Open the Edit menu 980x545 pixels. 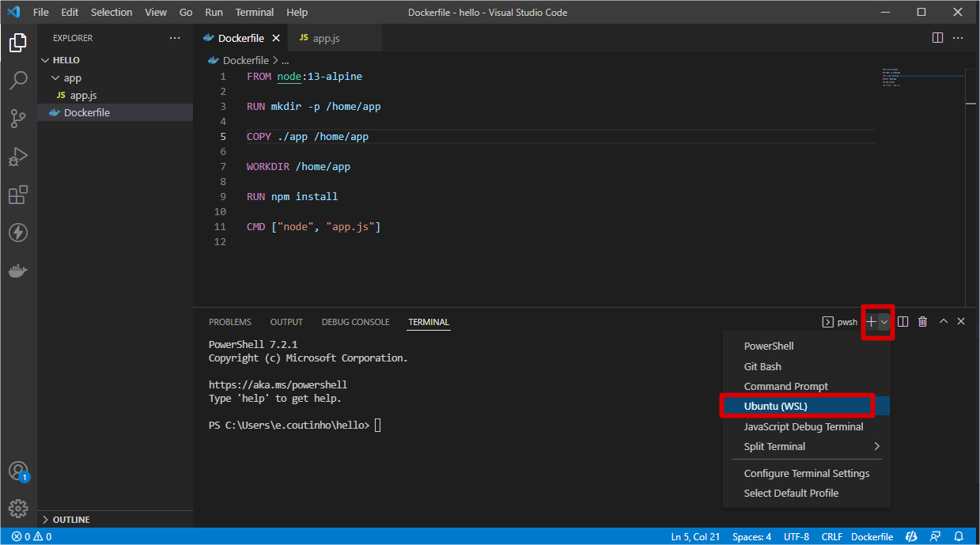point(70,13)
